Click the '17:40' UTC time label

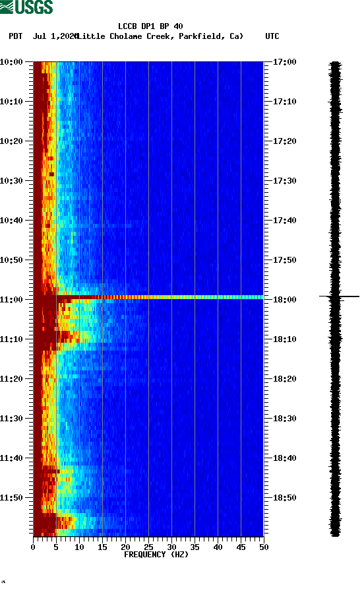pyautogui.click(x=284, y=220)
